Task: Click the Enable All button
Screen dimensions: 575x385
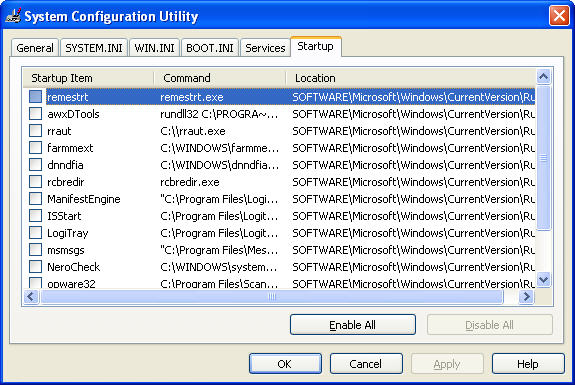Action: 352,325
